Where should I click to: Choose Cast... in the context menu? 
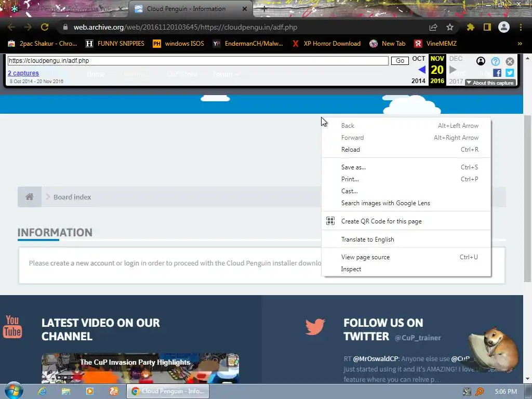click(406, 191)
